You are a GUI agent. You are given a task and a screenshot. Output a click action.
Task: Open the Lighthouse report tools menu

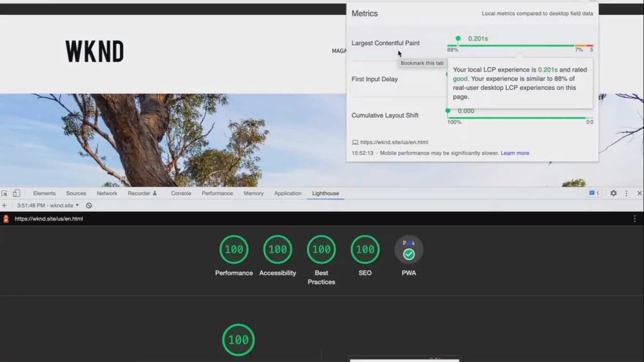click(x=635, y=219)
